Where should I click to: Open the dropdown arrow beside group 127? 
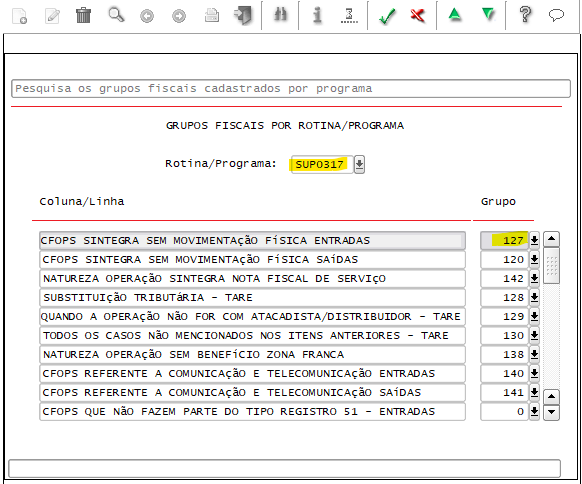534,241
